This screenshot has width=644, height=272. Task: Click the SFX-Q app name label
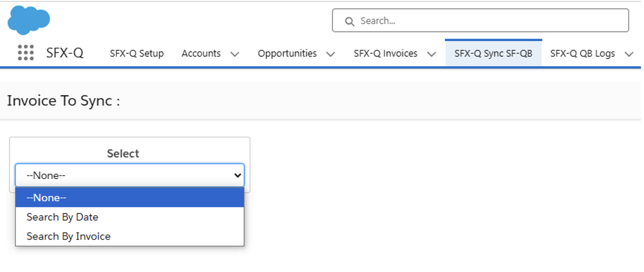tap(65, 53)
